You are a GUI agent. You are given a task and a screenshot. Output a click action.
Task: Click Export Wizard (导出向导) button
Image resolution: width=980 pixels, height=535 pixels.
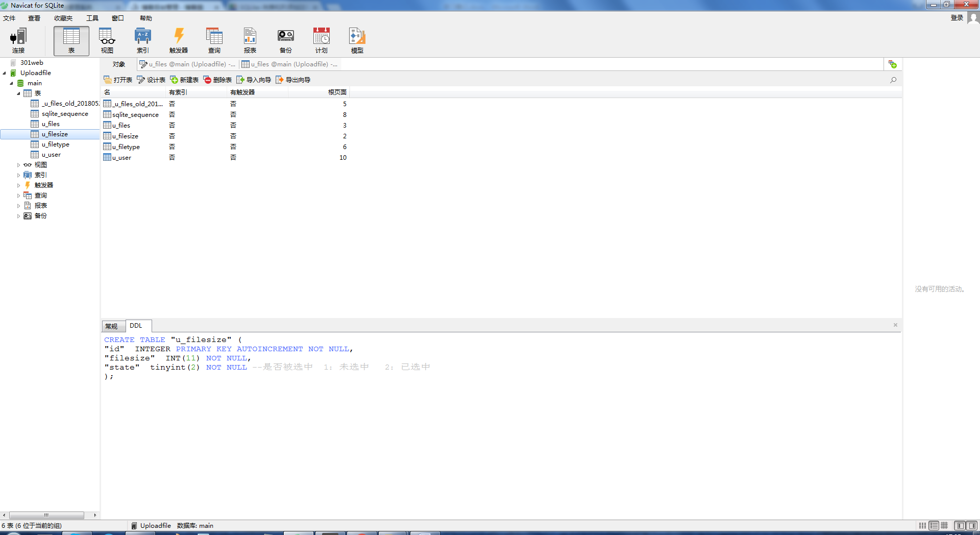[293, 80]
